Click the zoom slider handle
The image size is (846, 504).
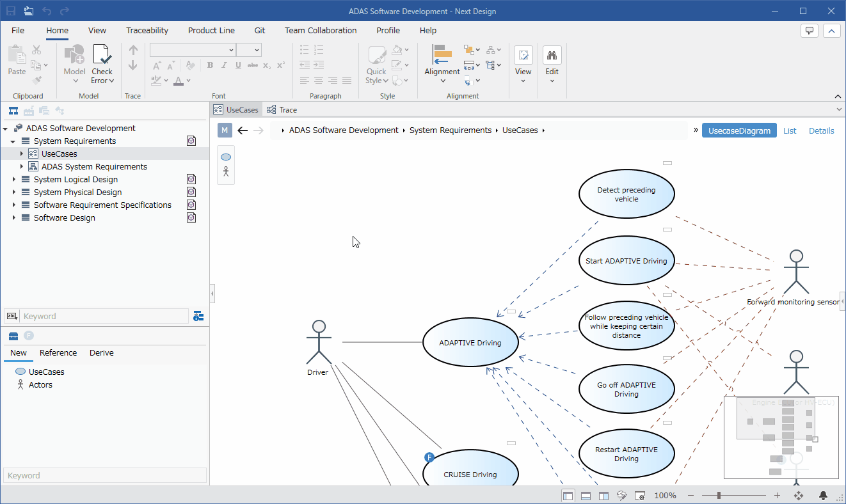(x=719, y=496)
